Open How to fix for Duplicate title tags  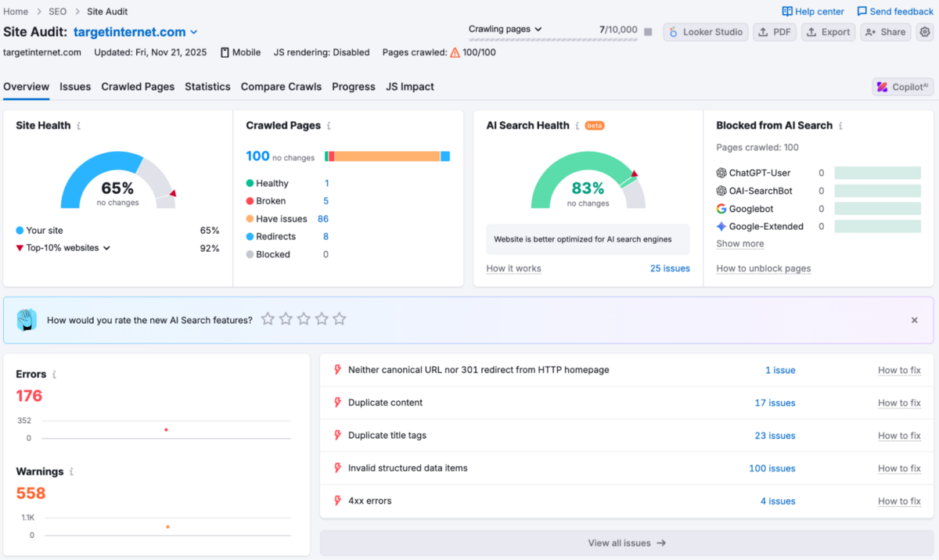899,436
